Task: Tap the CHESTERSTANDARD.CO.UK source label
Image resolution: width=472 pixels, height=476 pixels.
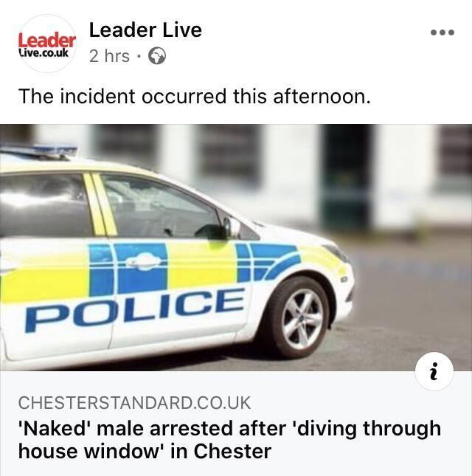Action: point(134,403)
